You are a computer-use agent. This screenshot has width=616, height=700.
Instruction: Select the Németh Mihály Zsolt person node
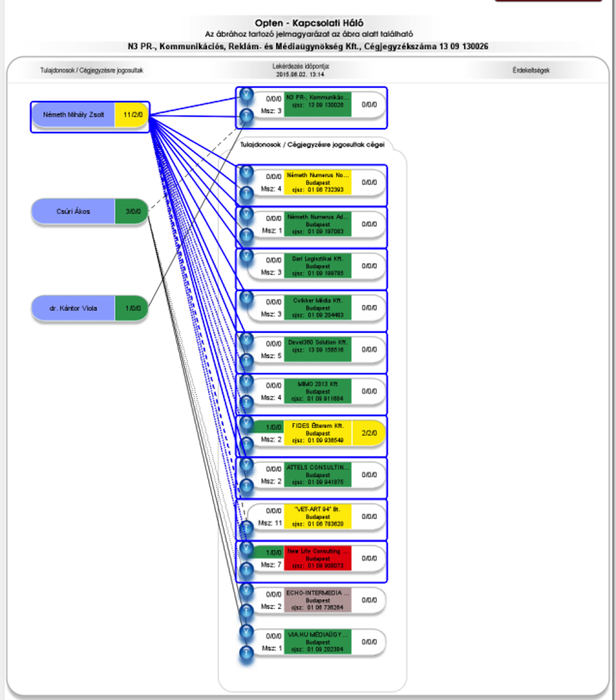tap(73, 115)
